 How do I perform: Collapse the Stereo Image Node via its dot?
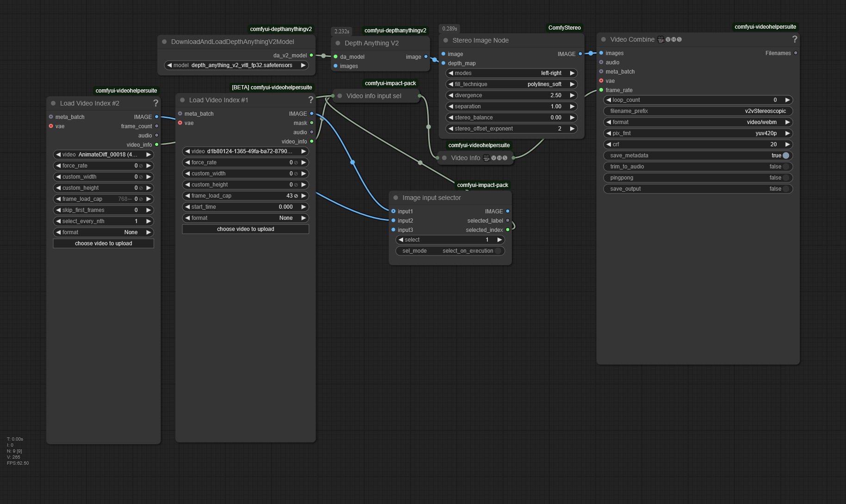pos(446,40)
